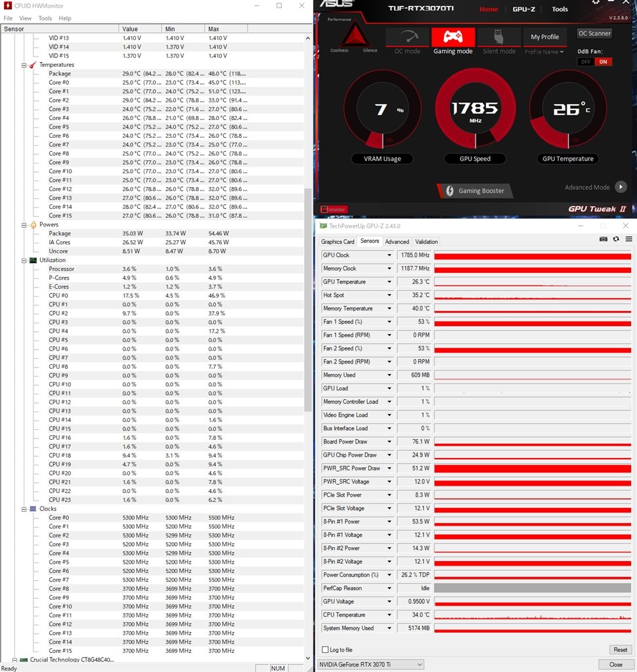Collapse the Temperatures tree node
This screenshot has width=637, height=672.
click(x=24, y=65)
